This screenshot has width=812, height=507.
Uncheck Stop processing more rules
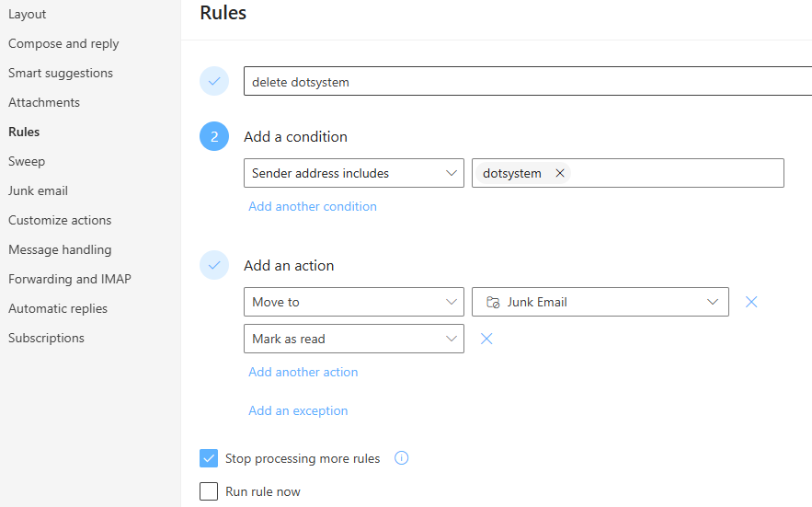209,458
